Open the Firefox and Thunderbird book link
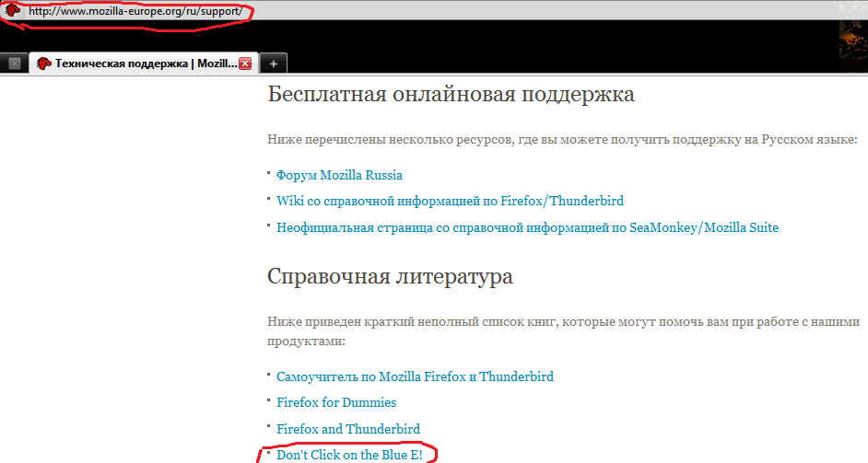Image resolution: width=868 pixels, height=463 pixels. 347,429
